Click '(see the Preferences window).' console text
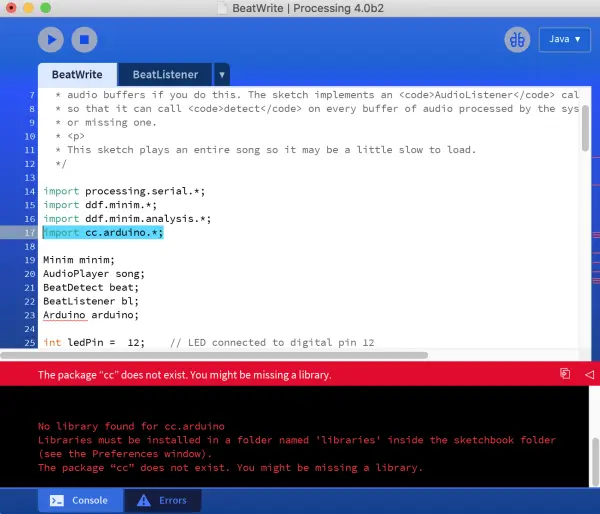 click(x=124, y=454)
